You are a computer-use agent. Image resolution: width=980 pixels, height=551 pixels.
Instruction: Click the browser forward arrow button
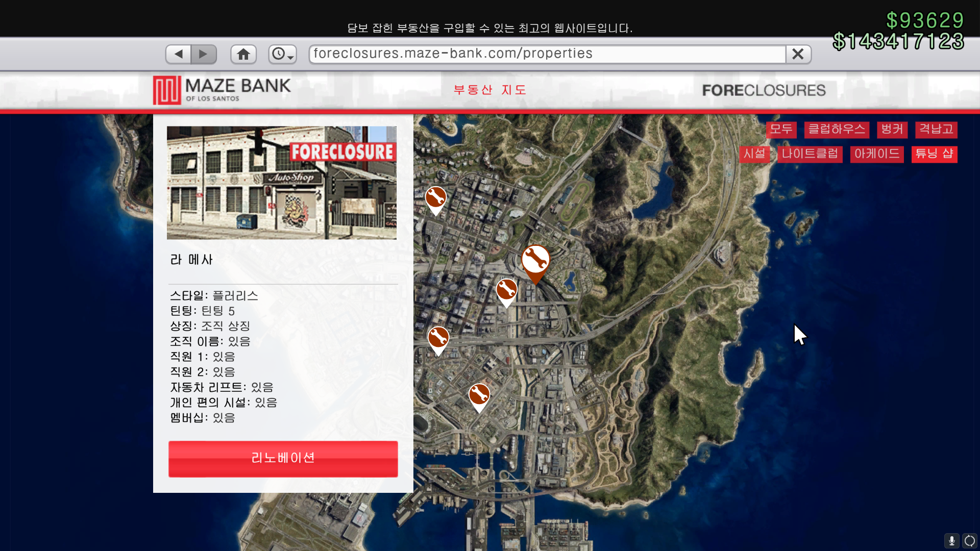tap(204, 54)
